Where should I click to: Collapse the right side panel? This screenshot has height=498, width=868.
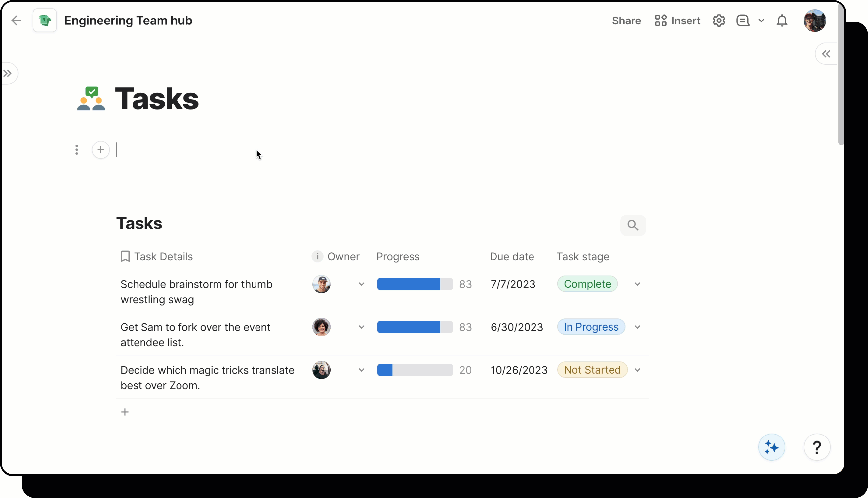pos(826,54)
